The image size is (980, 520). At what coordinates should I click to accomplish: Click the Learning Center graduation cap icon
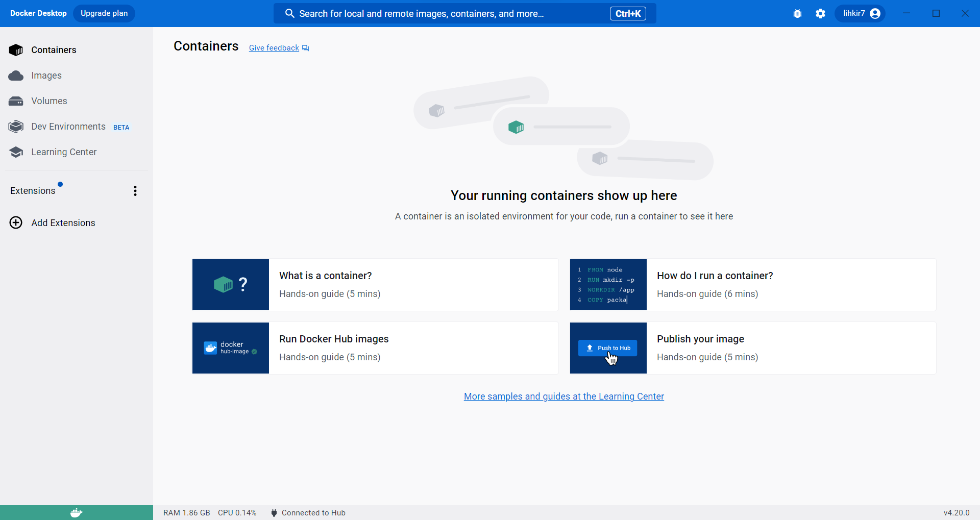16,152
